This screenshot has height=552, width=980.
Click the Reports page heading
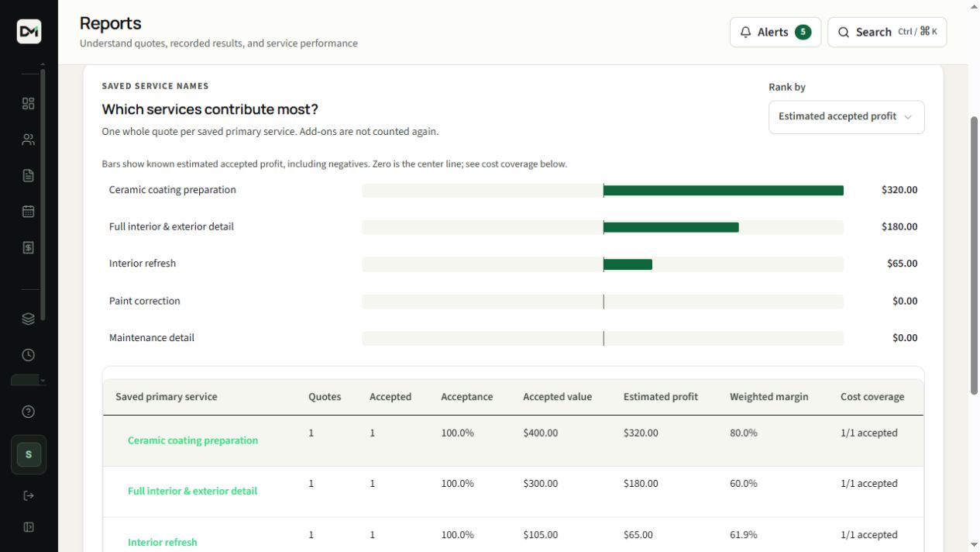110,23
